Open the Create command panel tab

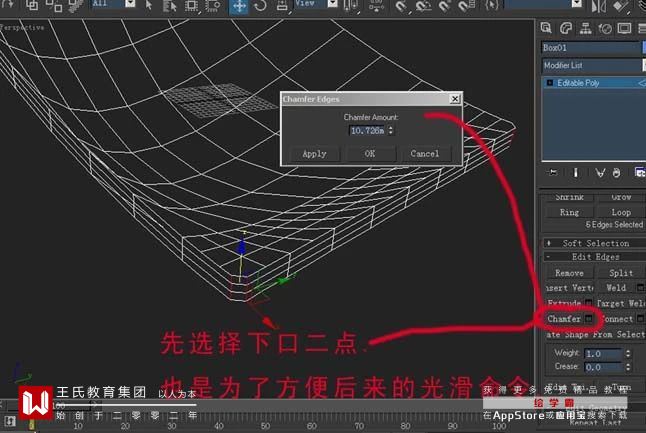[x=546, y=28]
